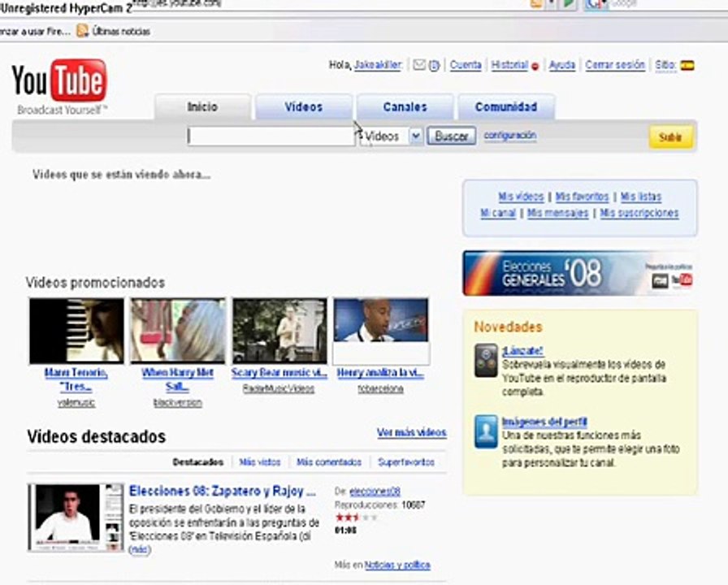Click the Scary Bear music video thumbnail
Screen dimensions: 728x585
coord(279,331)
